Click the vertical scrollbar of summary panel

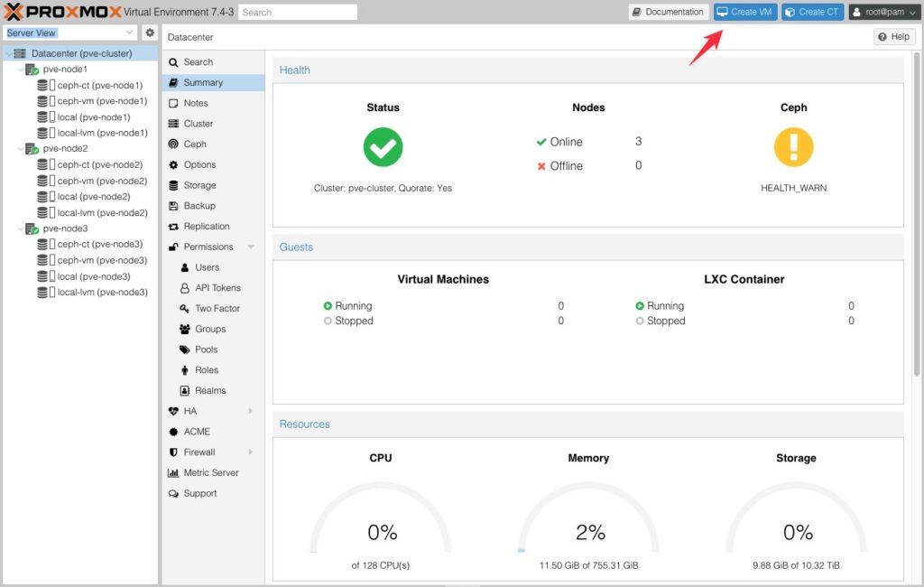coord(917,213)
